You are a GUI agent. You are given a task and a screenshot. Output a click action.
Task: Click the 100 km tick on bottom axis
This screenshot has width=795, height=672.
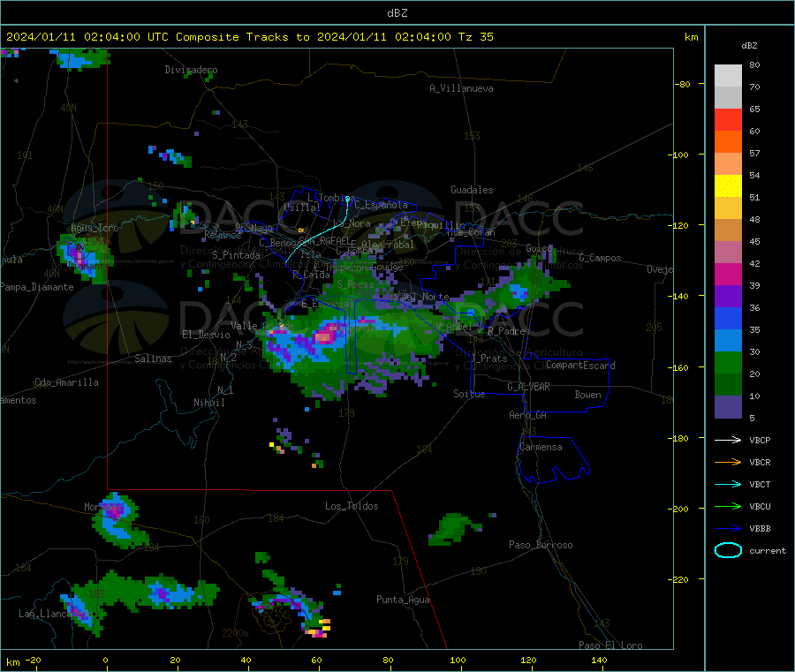pyautogui.click(x=458, y=660)
